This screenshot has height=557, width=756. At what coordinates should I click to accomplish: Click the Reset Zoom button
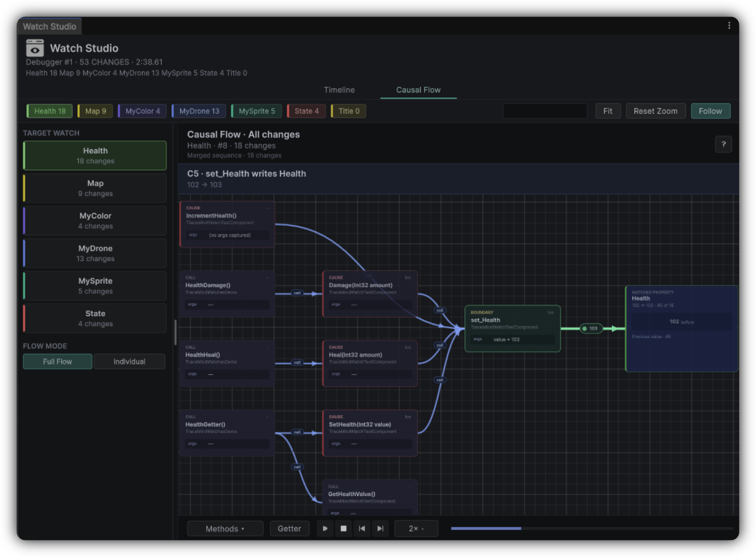click(656, 111)
